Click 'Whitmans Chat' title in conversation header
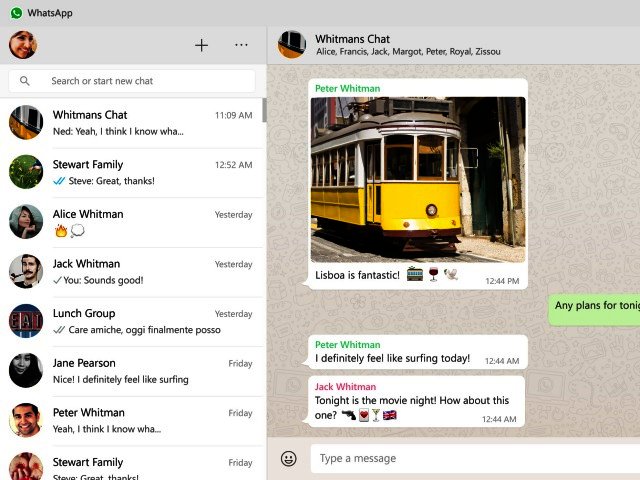The width and height of the screenshot is (640, 480). pyautogui.click(x=352, y=39)
